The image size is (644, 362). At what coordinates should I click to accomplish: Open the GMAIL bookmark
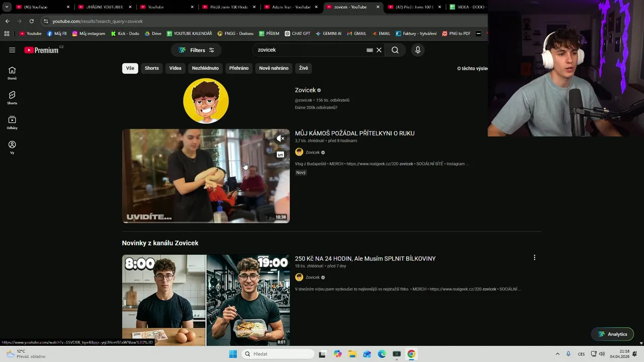tap(357, 34)
